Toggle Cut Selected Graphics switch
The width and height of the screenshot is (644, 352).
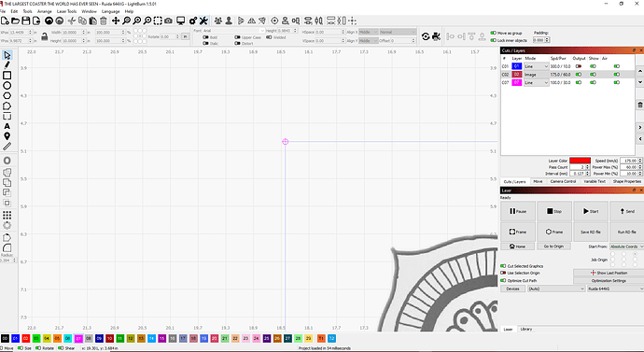coord(503,266)
